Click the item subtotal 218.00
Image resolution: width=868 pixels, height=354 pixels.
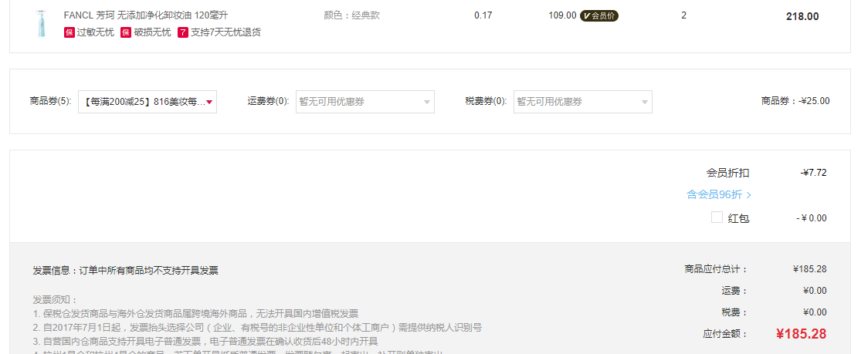tap(802, 17)
